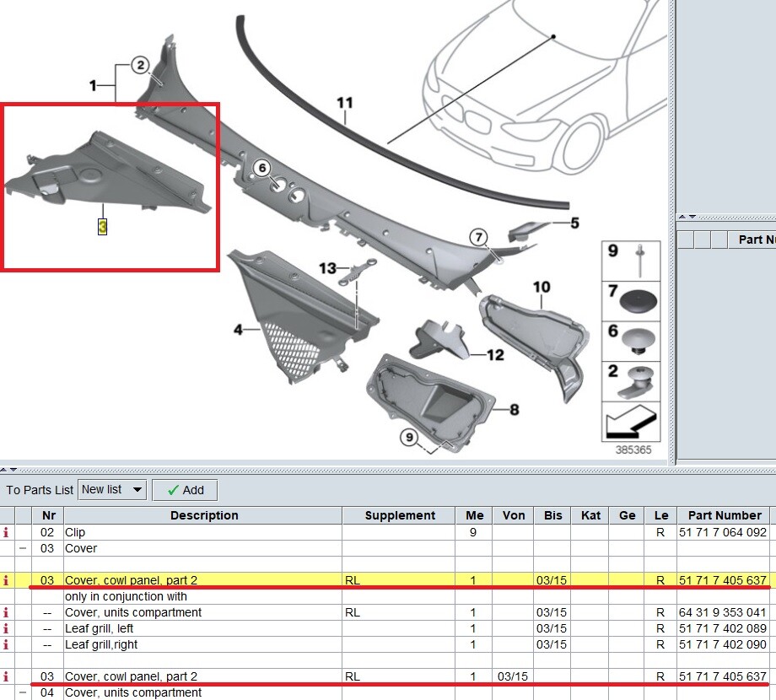Screen dimensions: 776x700
Task: Select part 2 clip thumbnail in legend
Action: pyautogui.click(x=631, y=381)
